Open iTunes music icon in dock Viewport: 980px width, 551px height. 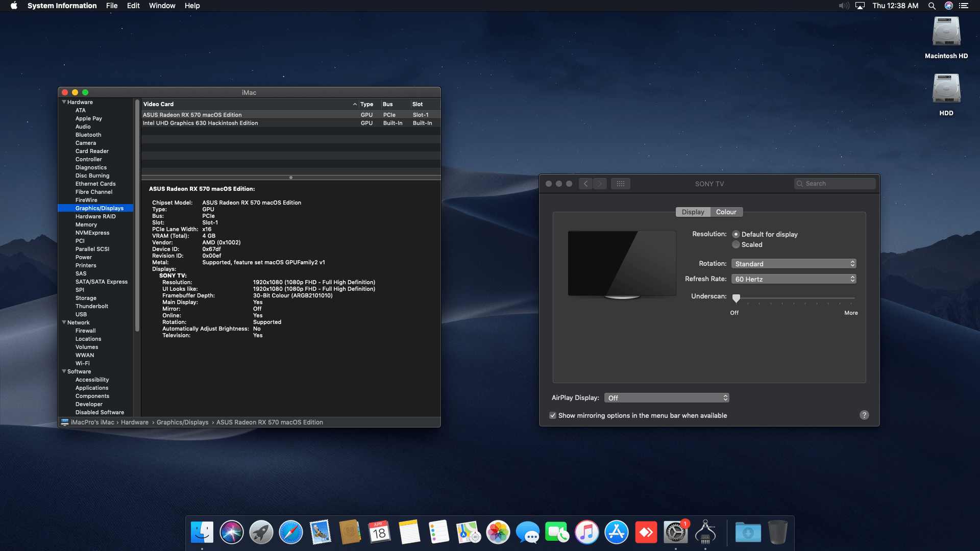tap(587, 533)
